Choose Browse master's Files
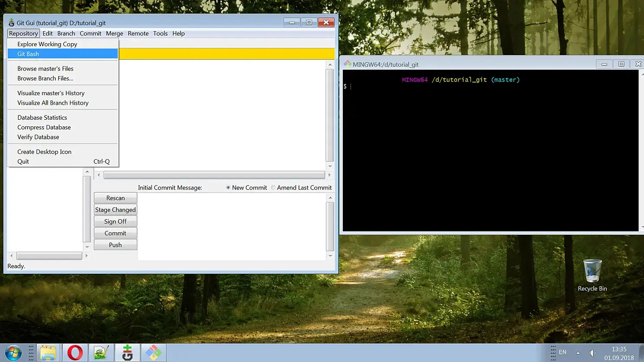Viewport: 644px width, 362px height. [63, 68]
